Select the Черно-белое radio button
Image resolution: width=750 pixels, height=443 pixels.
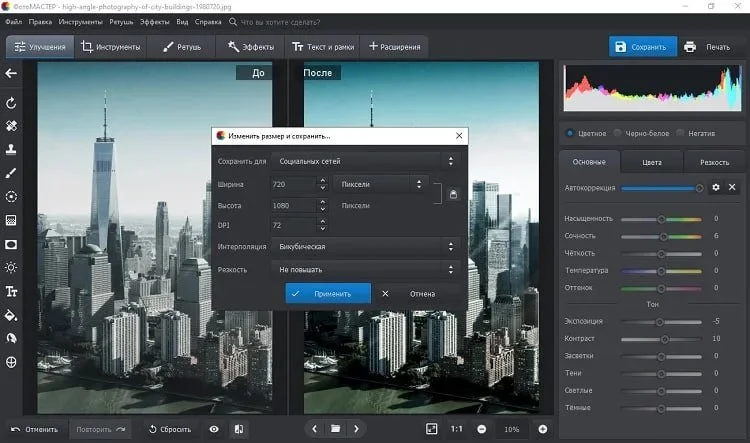618,133
